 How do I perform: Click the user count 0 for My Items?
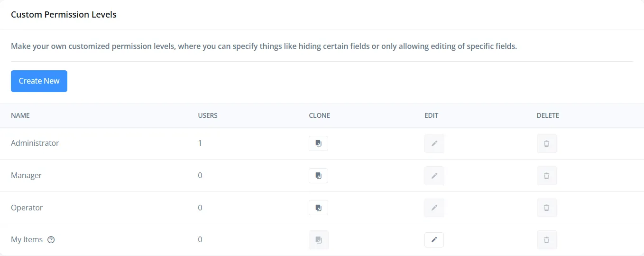pos(200,239)
